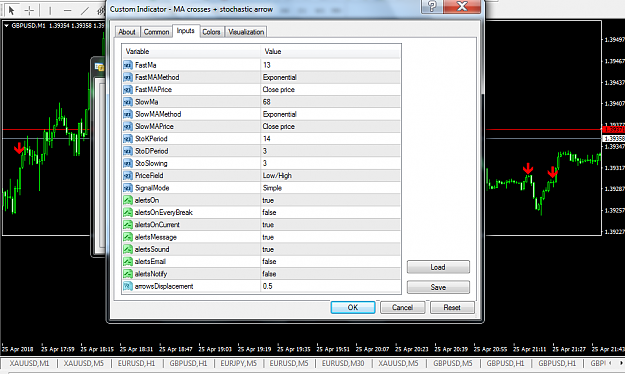Image resolution: width=625 pixels, height=374 pixels.
Task: Switch to the Inputs tab
Action: (x=185, y=31)
